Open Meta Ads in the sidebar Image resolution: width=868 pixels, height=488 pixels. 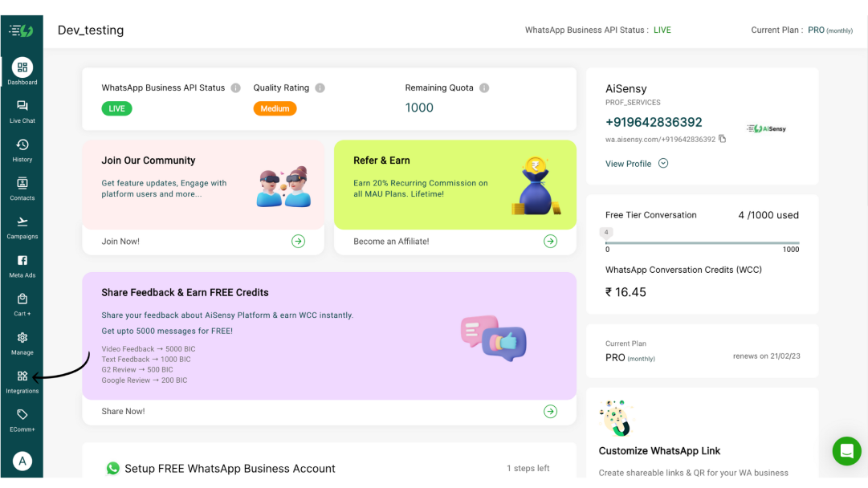[22, 261]
